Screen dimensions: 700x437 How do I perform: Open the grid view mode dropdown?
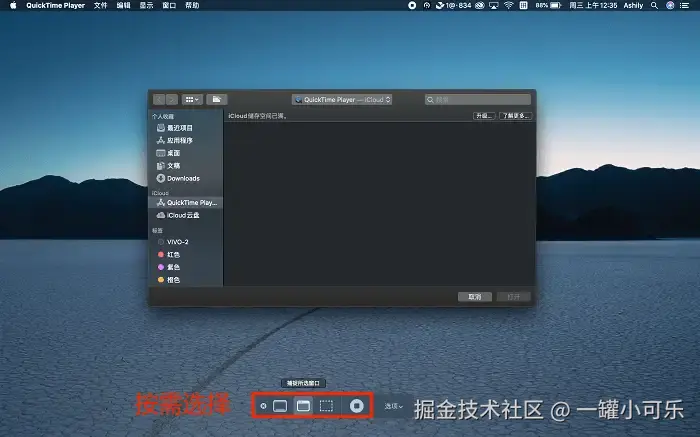tap(192, 100)
